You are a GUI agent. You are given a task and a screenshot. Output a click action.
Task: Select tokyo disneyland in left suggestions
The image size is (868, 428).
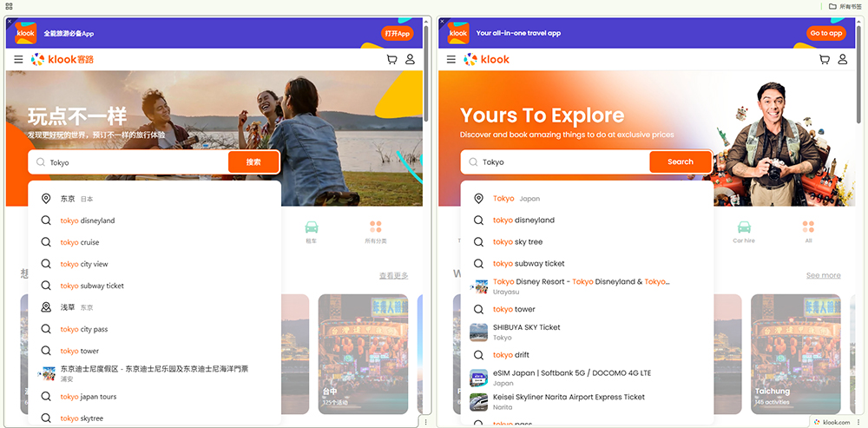pyautogui.click(x=155, y=221)
